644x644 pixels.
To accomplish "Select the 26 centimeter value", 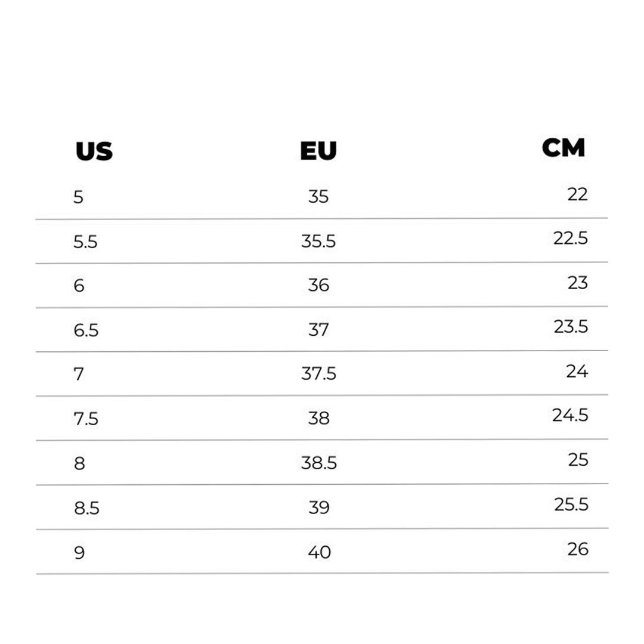I will coord(578,549).
